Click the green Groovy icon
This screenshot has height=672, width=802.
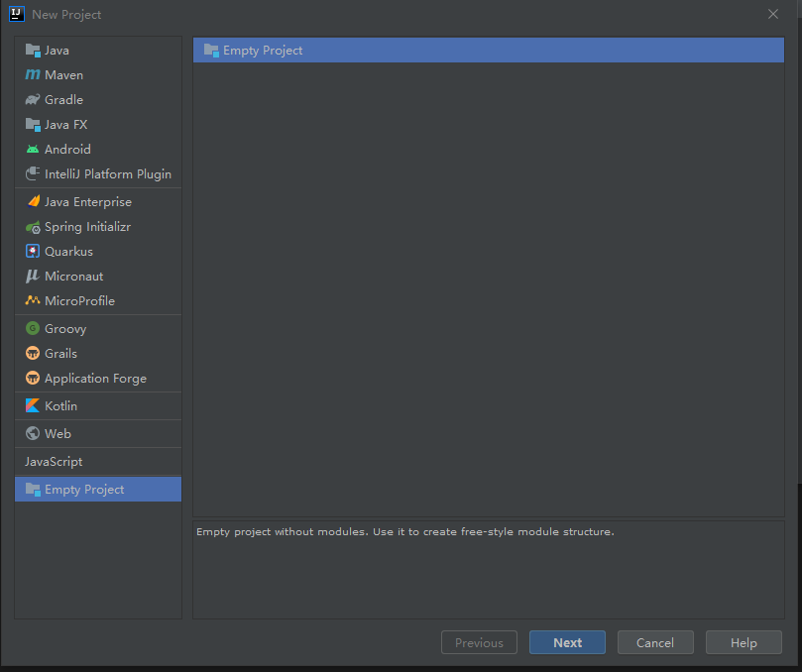coord(33,328)
